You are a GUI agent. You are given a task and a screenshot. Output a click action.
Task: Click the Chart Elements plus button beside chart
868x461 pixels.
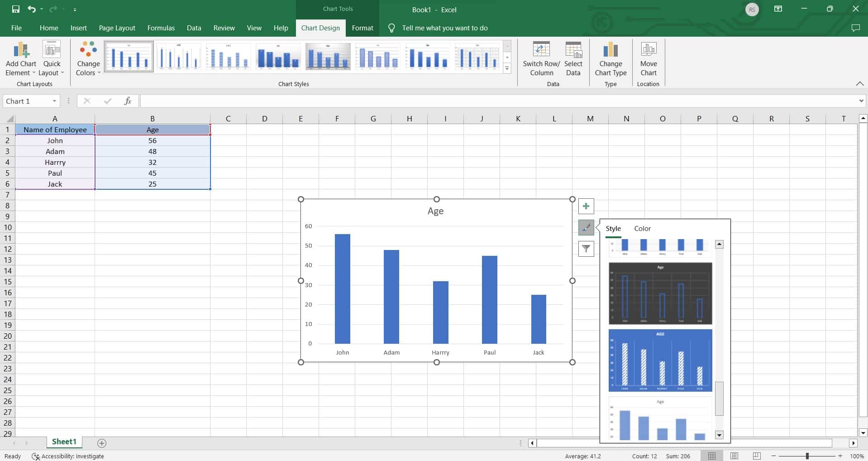[x=586, y=206]
